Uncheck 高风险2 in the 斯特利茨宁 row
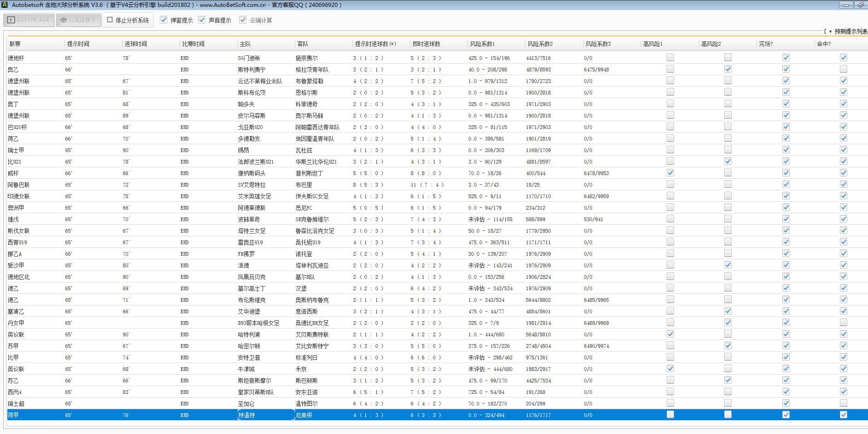 pyautogui.click(x=728, y=69)
